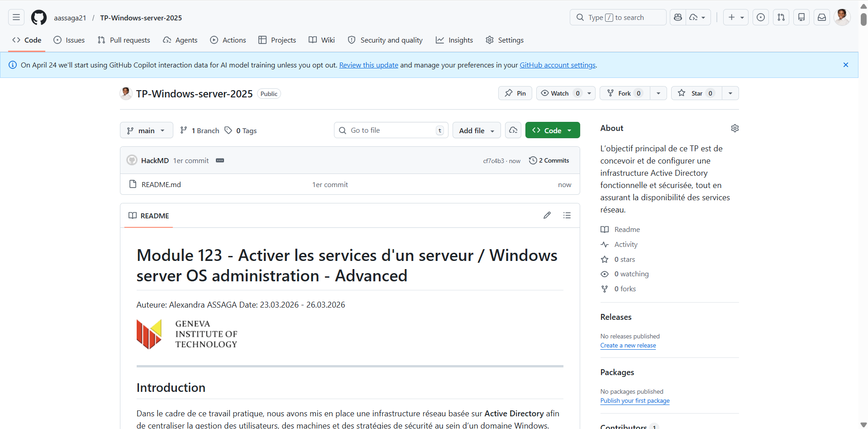
Task: Open the Readme link in About sidebar
Action: pyautogui.click(x=620, y=229)
